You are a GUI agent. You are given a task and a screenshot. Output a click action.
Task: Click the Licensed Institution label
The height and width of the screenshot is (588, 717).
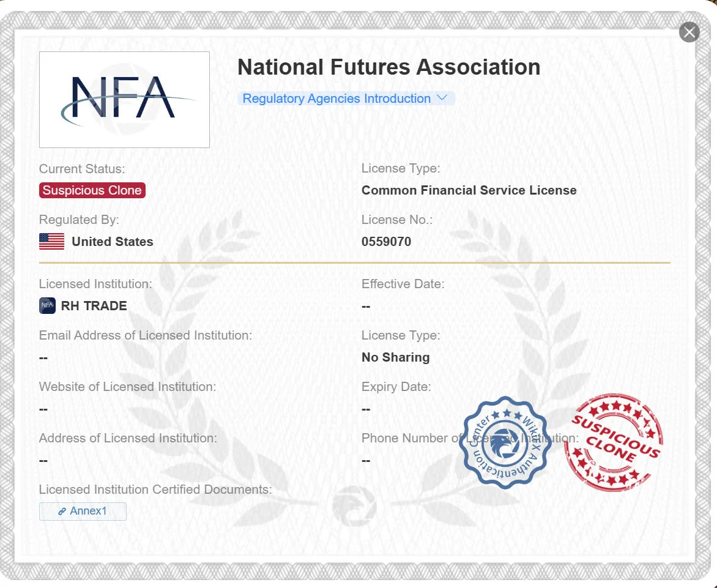(x=95, y=283)
